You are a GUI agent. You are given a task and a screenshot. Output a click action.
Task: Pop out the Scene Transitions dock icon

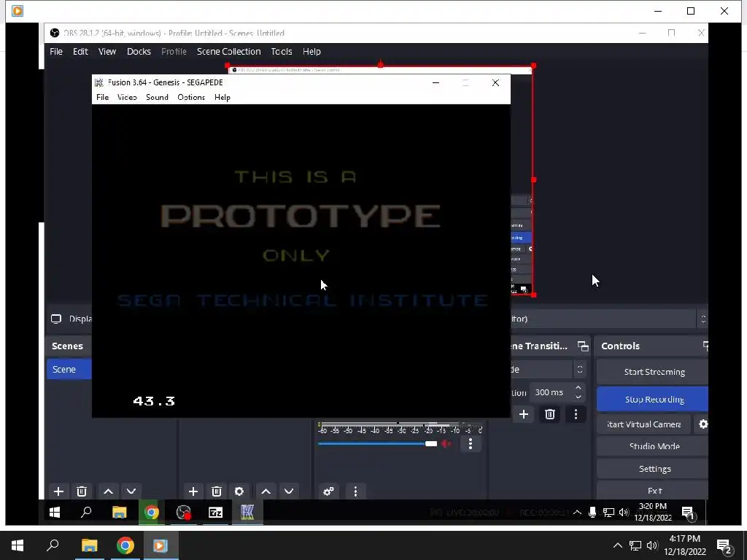coord(583,346)
